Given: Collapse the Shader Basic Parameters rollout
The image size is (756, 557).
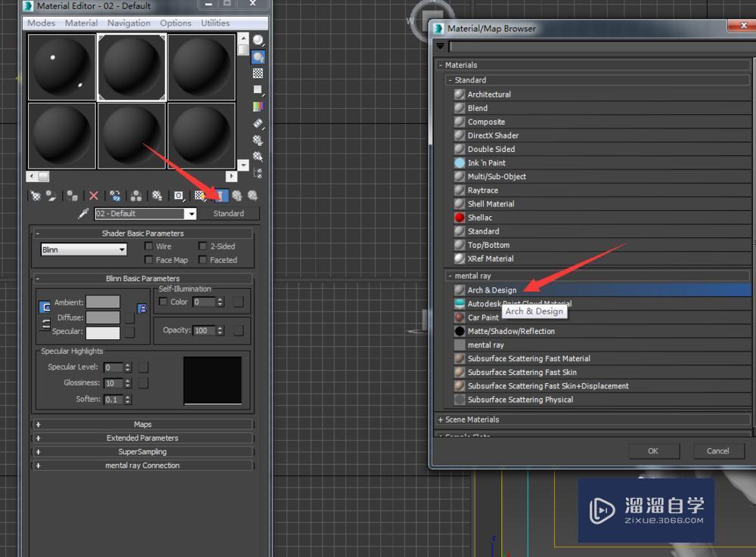Looking at the screenshot, I should click(142, 234).
